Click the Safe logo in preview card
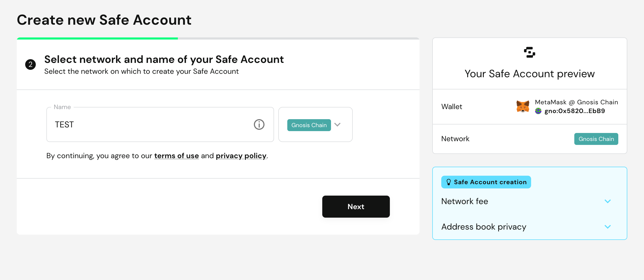 530,52
